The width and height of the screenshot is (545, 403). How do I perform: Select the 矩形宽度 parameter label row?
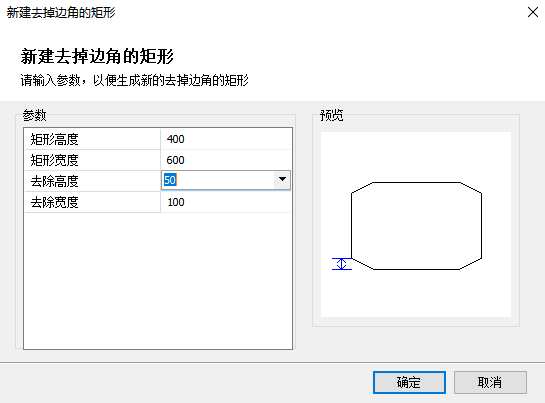click(x=92, y=160)
